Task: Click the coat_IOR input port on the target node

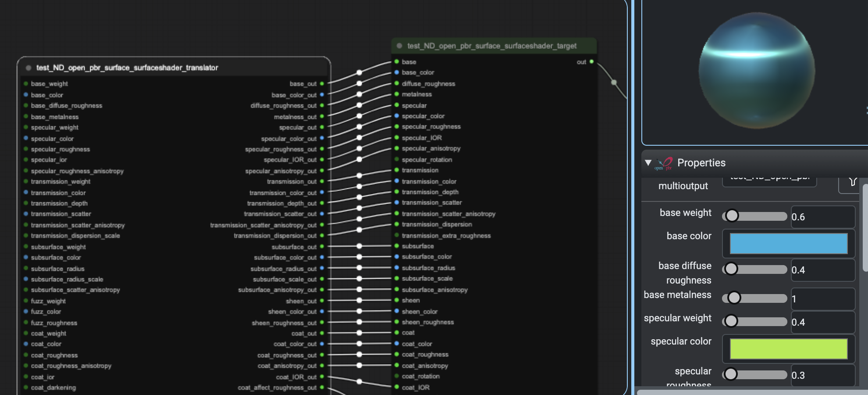Action: click(x=397, y=388)
